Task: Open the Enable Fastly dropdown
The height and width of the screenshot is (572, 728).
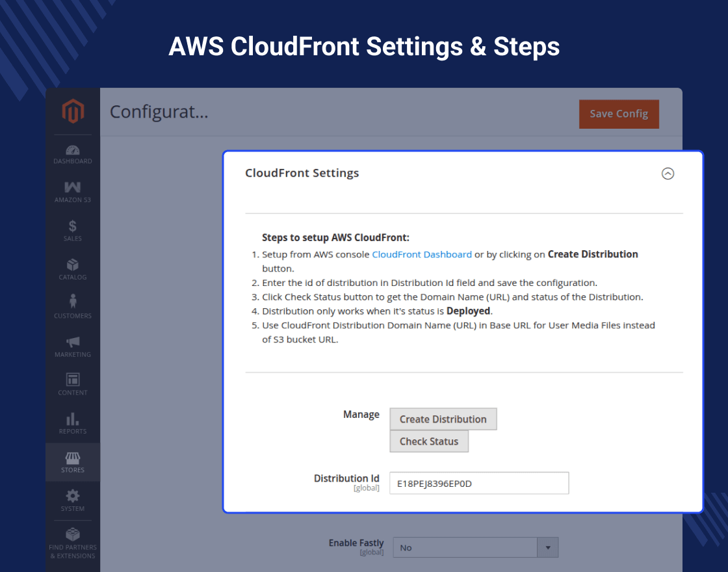Action: pyautogui.click(x=475, y=547)
